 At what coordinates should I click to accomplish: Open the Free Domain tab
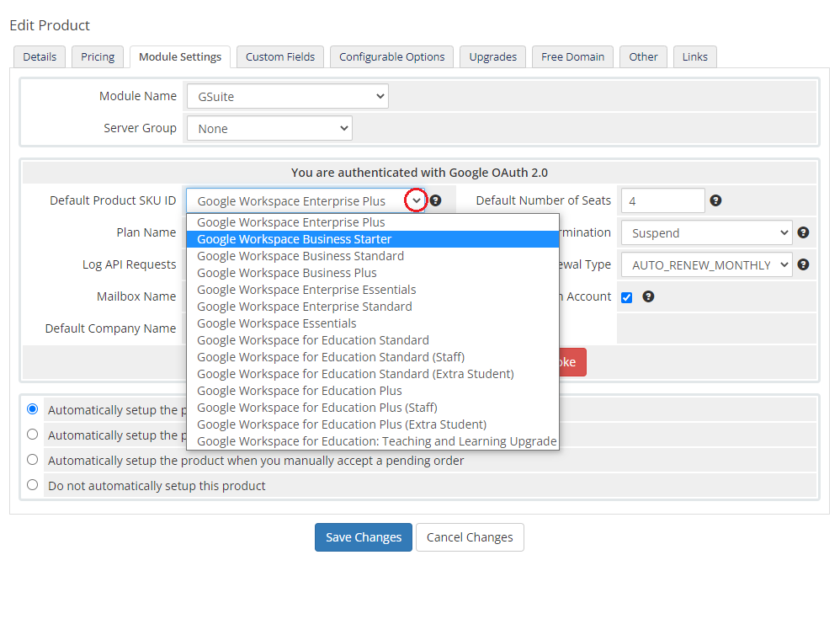pos(572,56)
